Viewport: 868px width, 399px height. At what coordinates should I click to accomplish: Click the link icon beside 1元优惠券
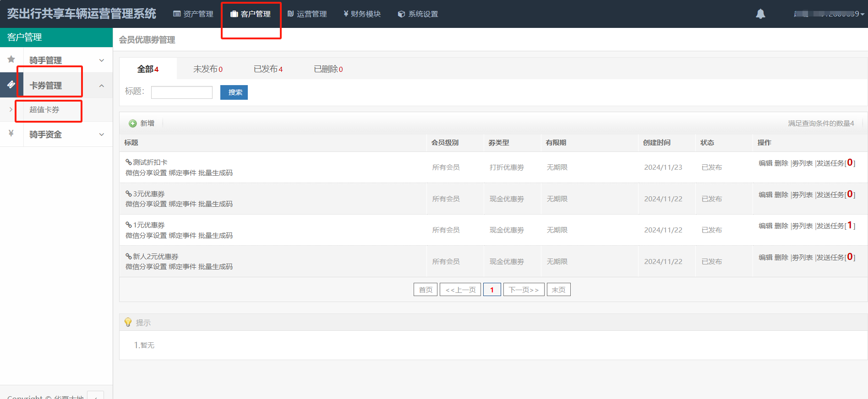point(129,225)
